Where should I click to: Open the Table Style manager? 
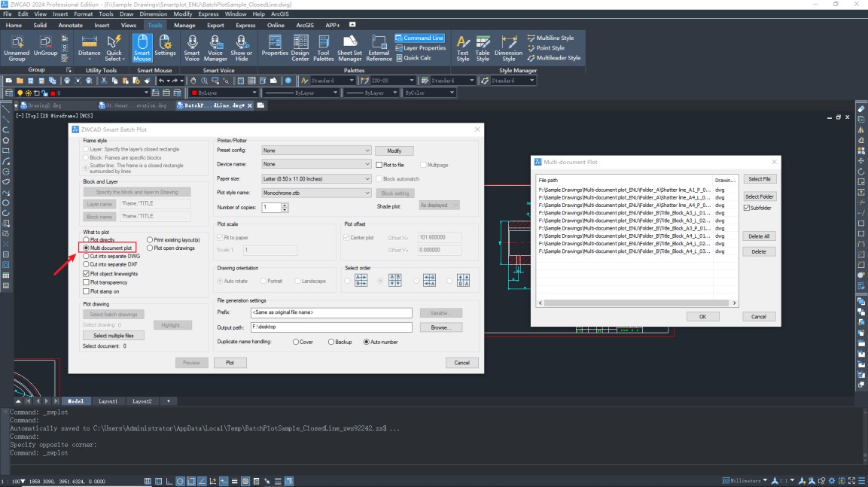pyautogui.click(x=483, y=47)
